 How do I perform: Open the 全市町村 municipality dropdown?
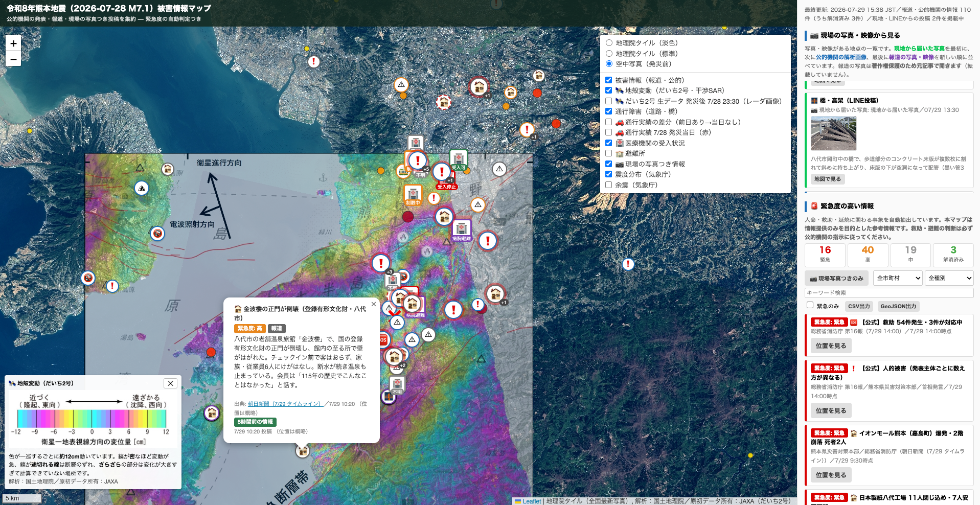click(x=898, y=278)
